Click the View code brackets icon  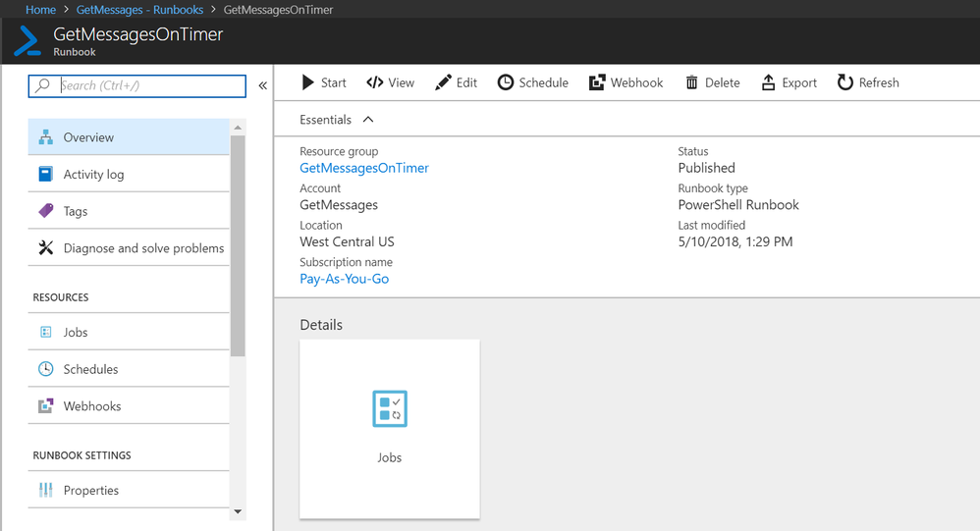click(x=374, y=82)
